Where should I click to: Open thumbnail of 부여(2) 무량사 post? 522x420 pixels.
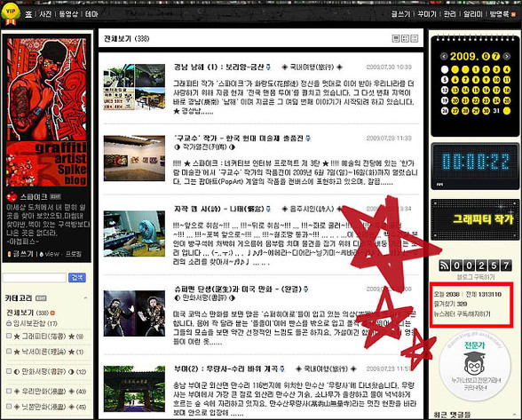coord(134,389)
